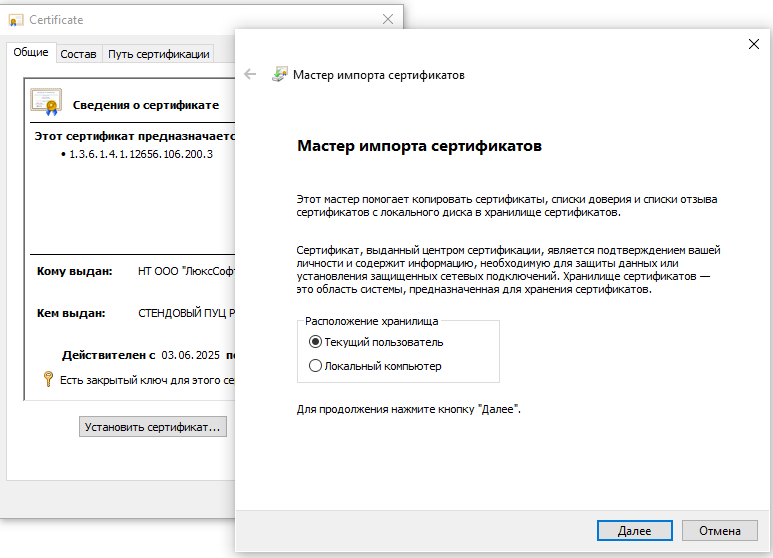The image size is (773, 558).
Task: Go to the Путь сертификации tab
Action: (158, 54)
